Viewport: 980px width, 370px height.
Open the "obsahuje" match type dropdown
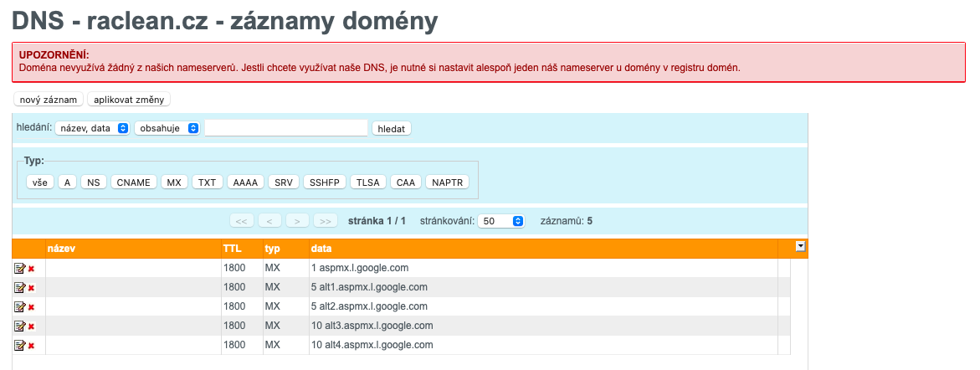[x=167, y=127]
